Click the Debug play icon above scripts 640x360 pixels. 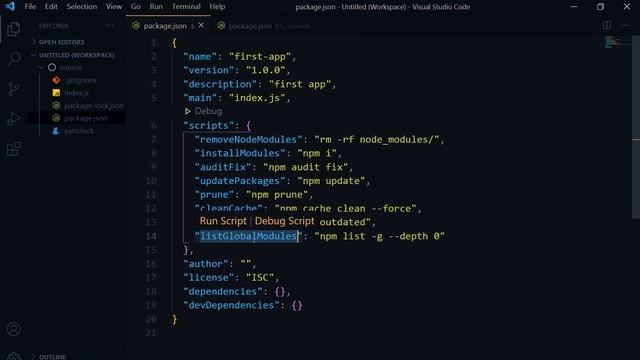point(187,111)
